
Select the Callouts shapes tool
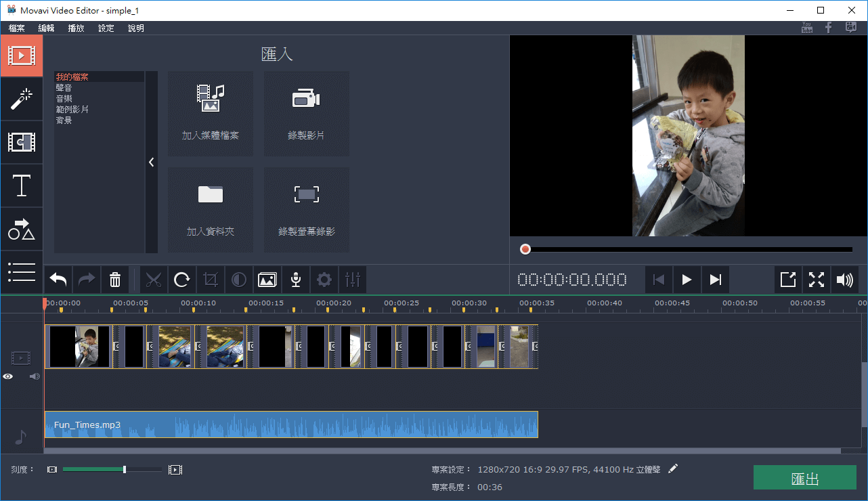tap(22, 229)
